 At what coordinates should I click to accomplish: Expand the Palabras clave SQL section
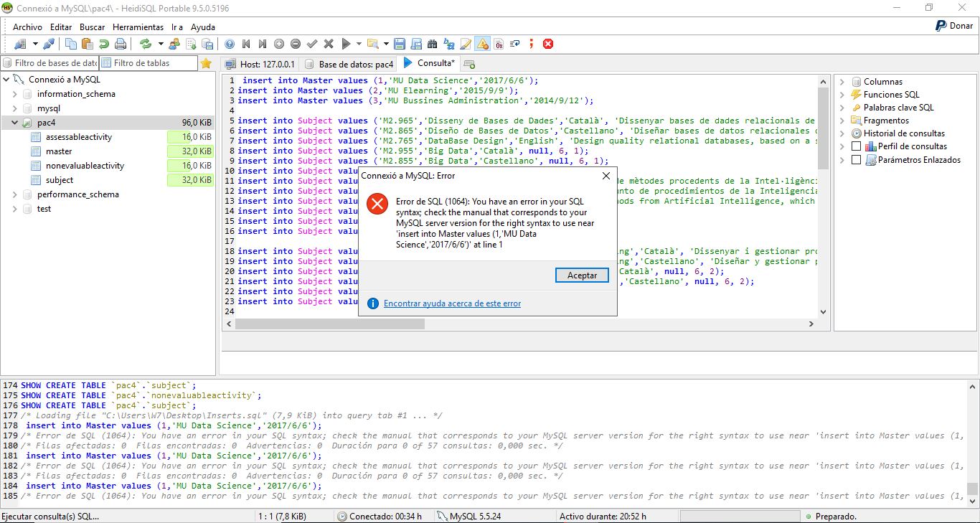point(842,108)
